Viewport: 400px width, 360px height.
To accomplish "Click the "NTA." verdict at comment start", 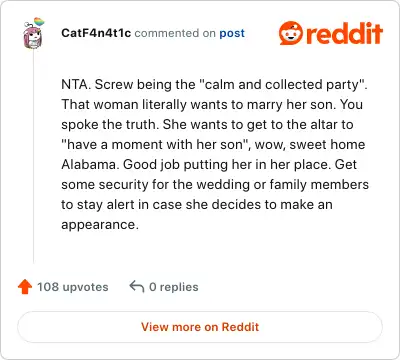I will click(x=76, y=85).
